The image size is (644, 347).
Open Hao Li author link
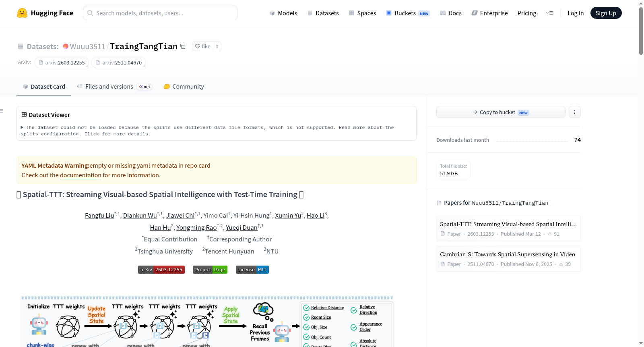point(316,216)
